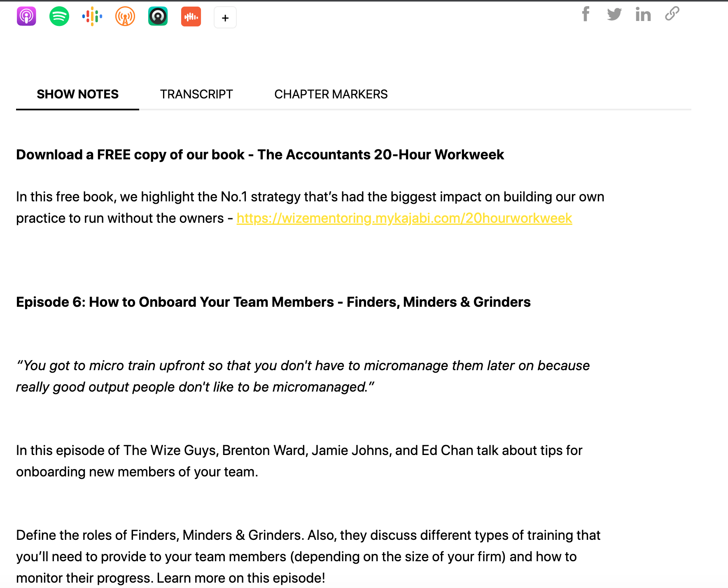Screen dimensions: 728x588
Task: Switch to the Transcript tab
Action: coord(196,94)
